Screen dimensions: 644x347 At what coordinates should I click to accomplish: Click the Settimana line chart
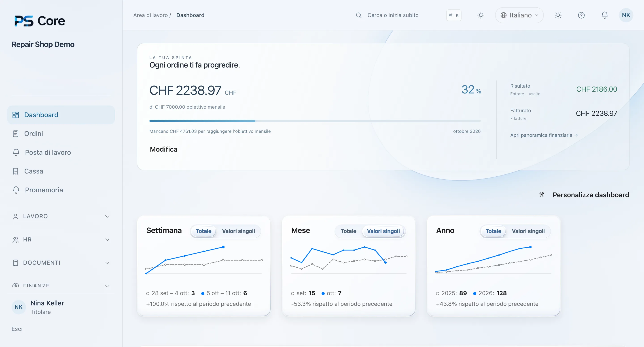pos(204,260)
